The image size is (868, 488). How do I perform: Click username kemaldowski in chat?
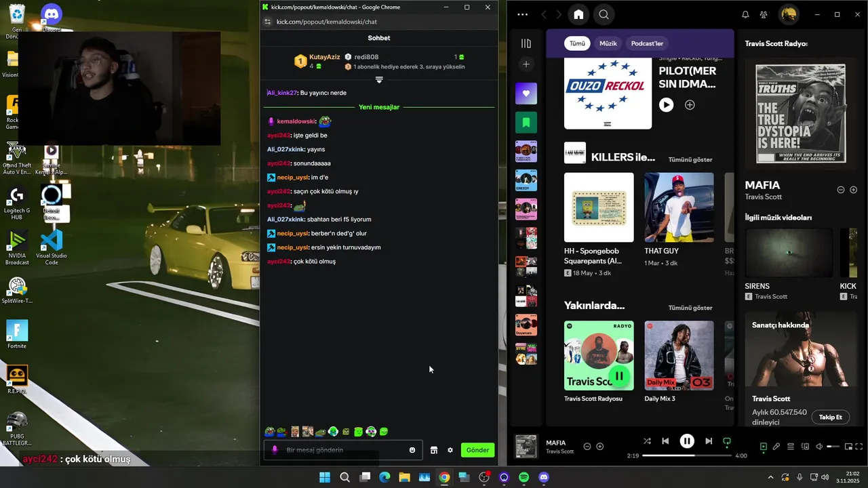pyautogui.click(x=296, y=121)
